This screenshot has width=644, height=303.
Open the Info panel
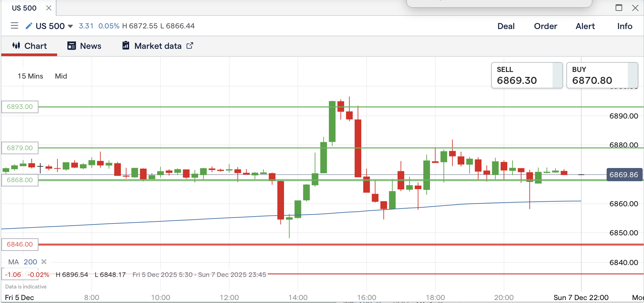(625, 26)
